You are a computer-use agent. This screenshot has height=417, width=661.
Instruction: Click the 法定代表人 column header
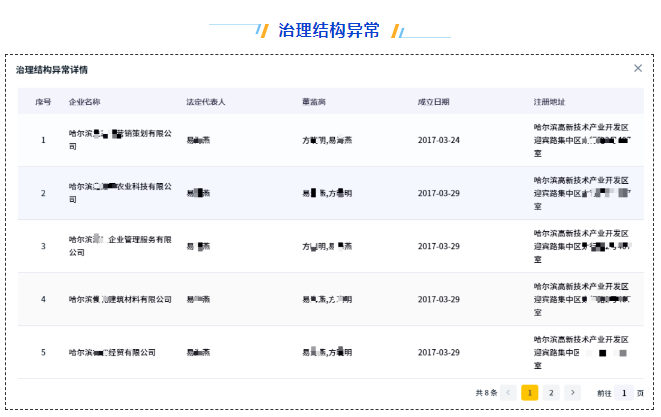click(206, 102)
